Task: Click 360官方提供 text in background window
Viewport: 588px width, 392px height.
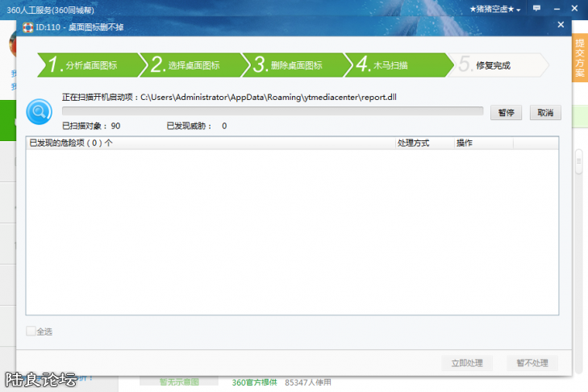Action: pos(254,382)
